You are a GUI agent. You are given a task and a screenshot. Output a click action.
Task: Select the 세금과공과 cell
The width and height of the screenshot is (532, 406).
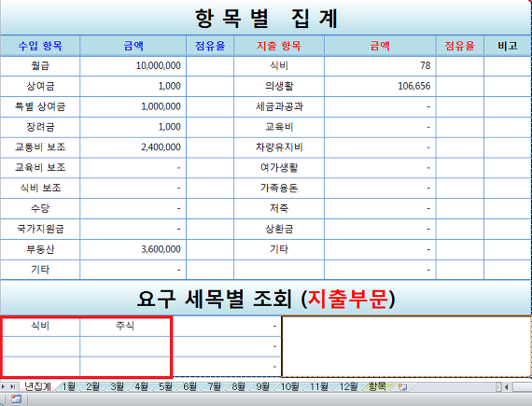click(x=279, y=106)
